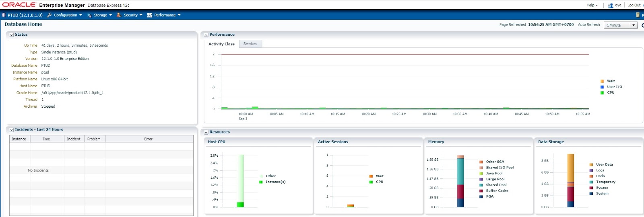644x217 pixels.
Task: Sort by the Problem column header
Action: (x=95, y=139)
